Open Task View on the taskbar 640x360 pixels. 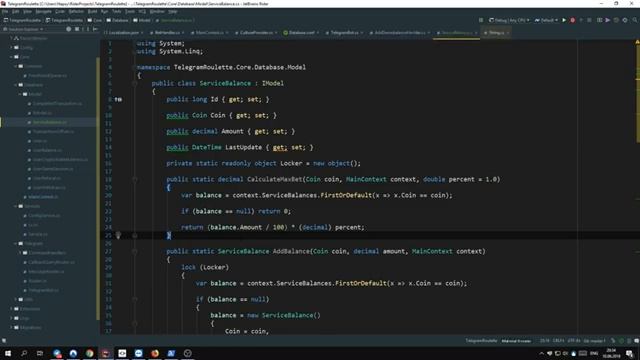click(40, 353)
